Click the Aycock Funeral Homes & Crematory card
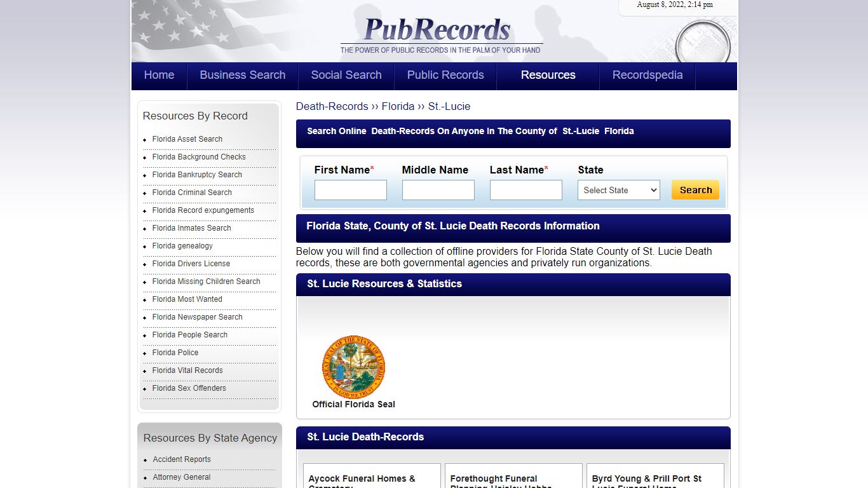Screen dimensions: 868x488 (x=372, y=477)
